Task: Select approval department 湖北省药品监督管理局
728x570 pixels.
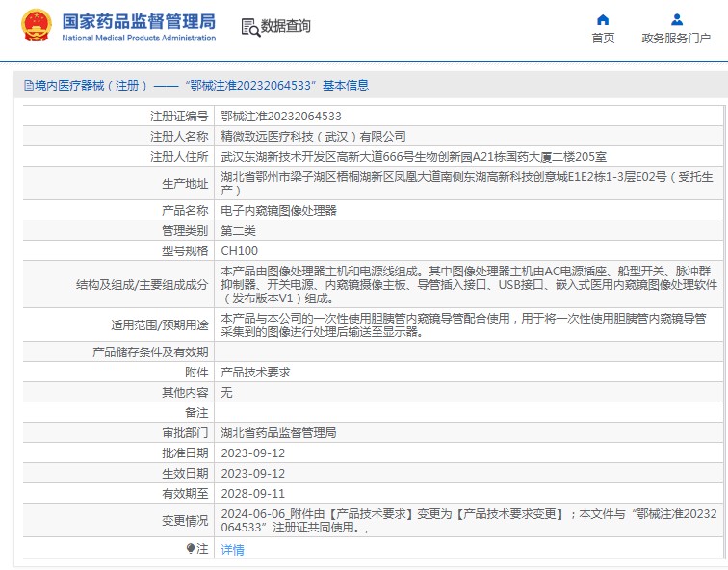Action: tap(278, 433)
